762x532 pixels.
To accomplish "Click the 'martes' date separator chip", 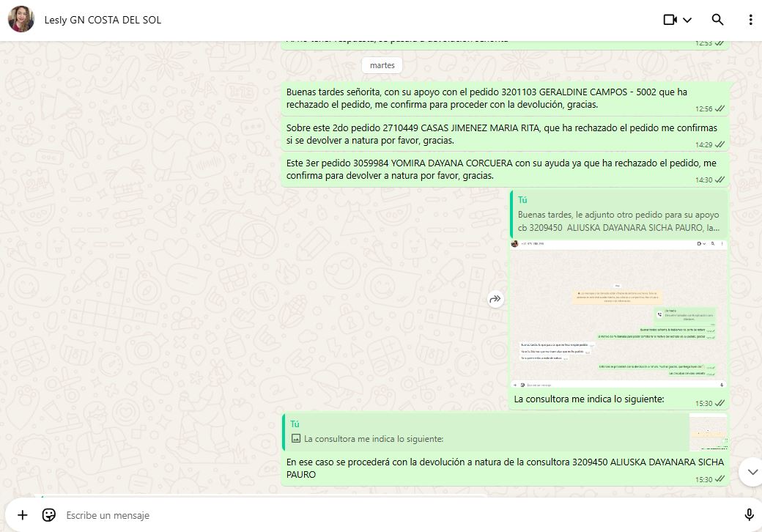I will [382, 65].
